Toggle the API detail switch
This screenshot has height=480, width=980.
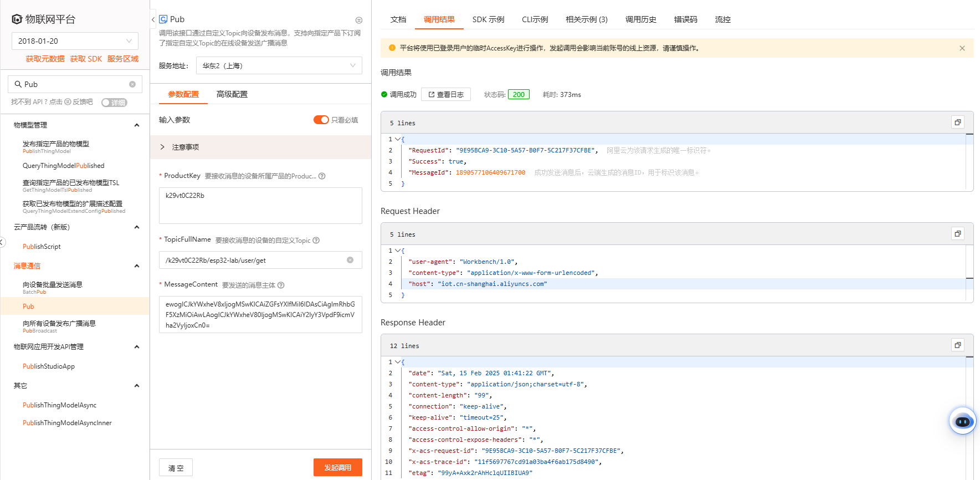[114, 103]
